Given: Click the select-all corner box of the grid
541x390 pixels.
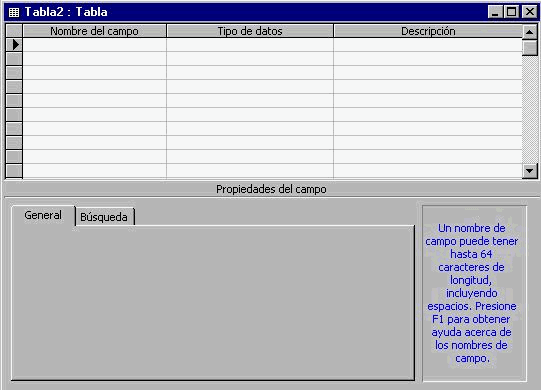Looking at the screenshot, I should 14,31.
